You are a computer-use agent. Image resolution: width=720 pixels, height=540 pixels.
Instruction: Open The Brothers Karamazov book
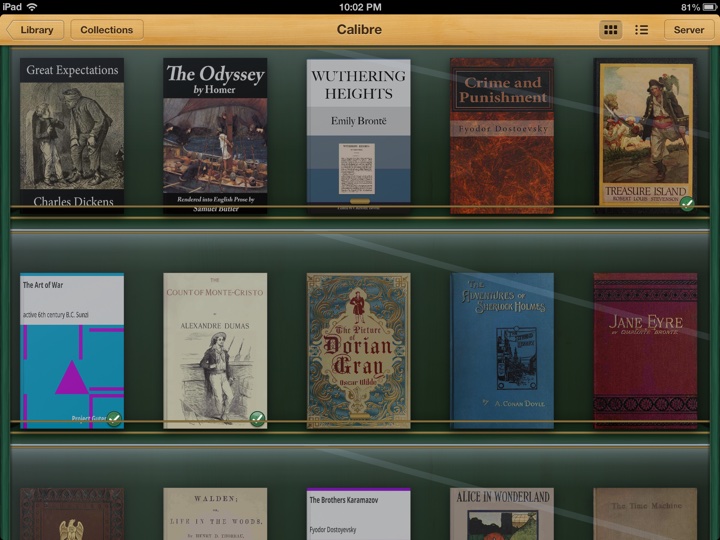tap(358, 514)
